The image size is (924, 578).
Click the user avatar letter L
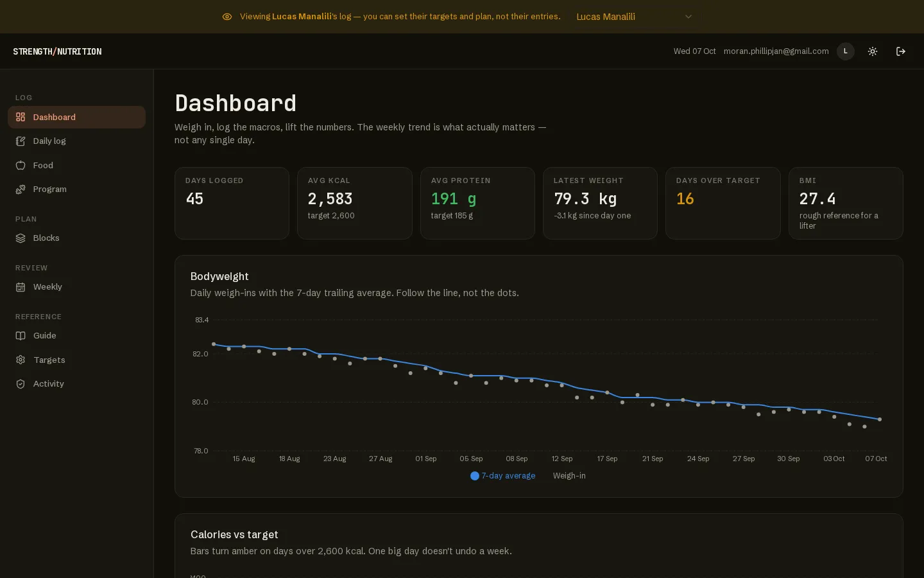pos(846,51)
